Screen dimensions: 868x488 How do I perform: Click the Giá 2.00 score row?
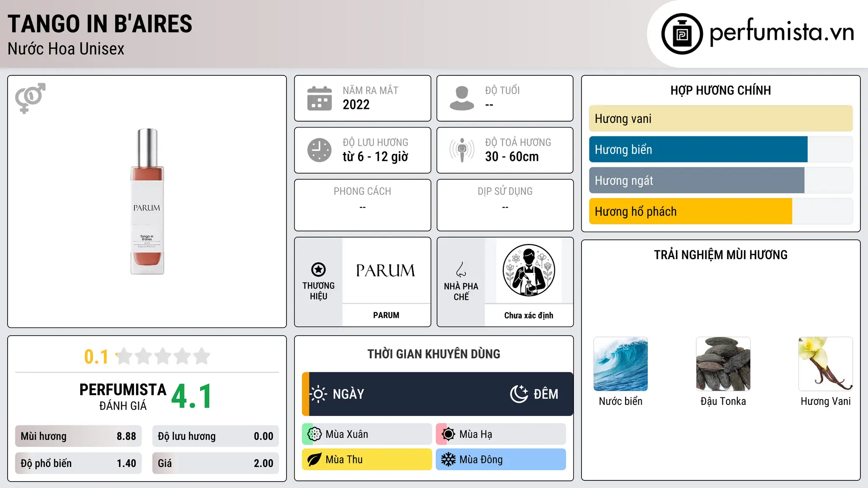(215, 463)
